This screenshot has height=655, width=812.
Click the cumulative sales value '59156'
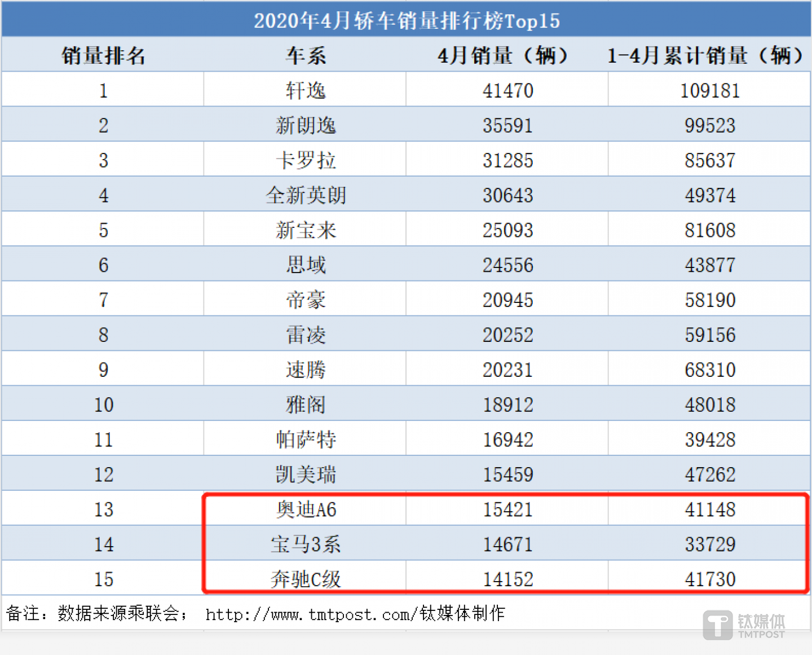coord(710,335)
